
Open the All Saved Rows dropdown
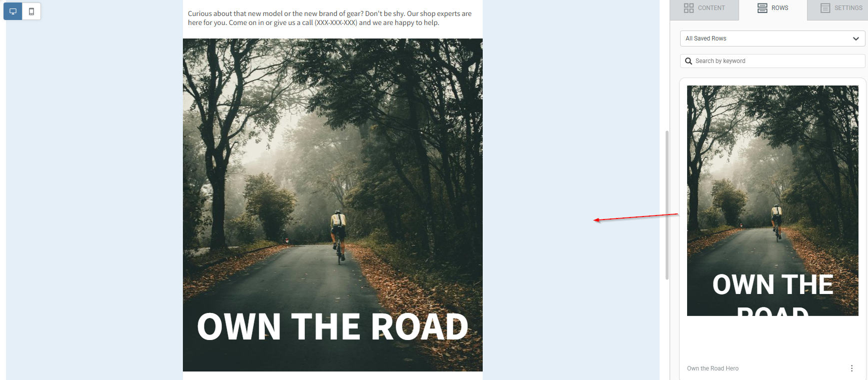773,38
